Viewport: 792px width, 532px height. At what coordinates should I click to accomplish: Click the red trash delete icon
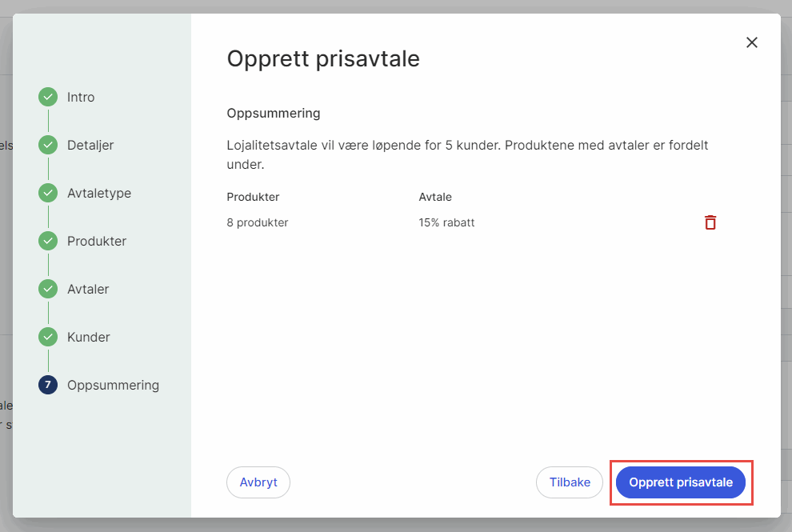coord(710,222)
